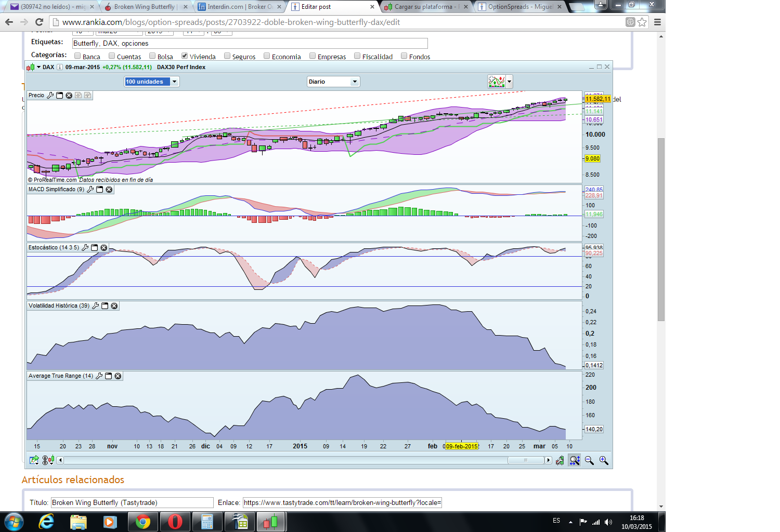This screenshot has height=532, width=780.
Task: Open Precio settings wrench icon
Action: tap(50, 96)
